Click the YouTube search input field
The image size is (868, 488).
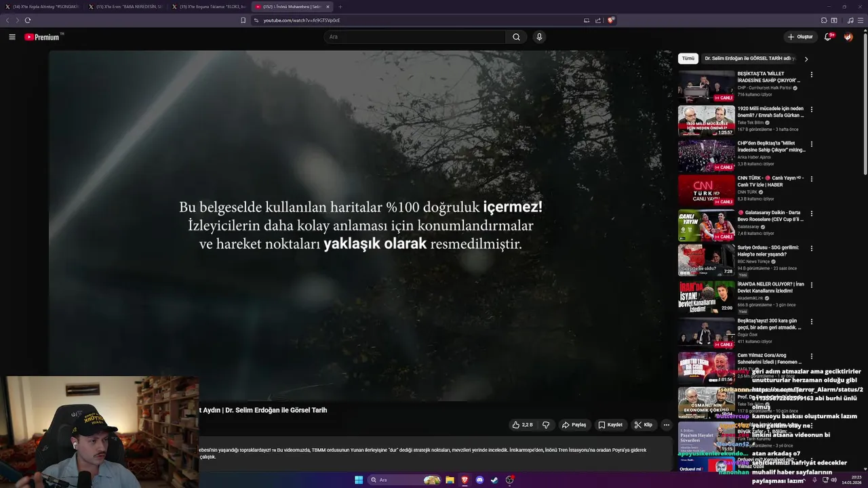(x=414, y=37)
